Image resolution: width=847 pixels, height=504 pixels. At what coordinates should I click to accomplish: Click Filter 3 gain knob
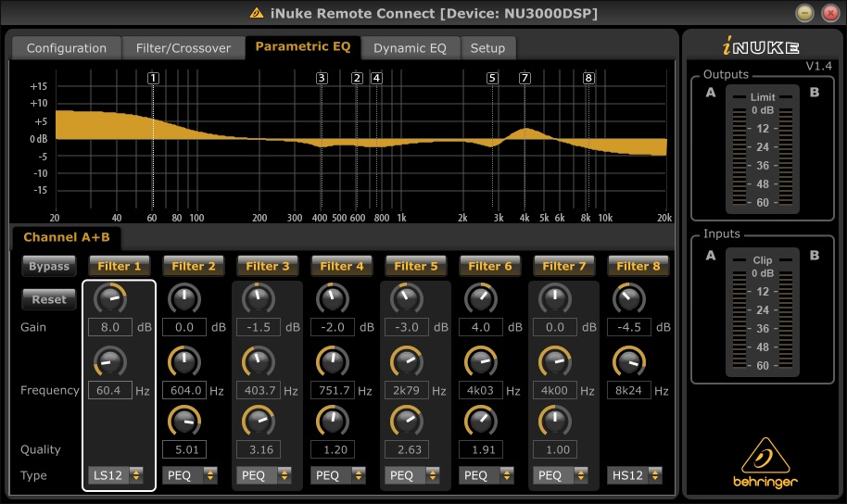pyautogui.click(x=259, y=298)
